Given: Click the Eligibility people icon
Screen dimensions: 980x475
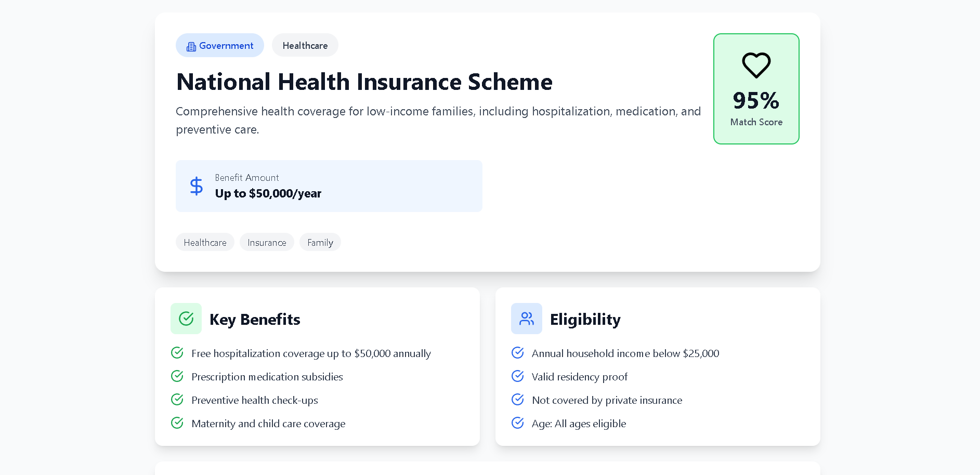Looking at the screenshot, I should tap(527, 319).
